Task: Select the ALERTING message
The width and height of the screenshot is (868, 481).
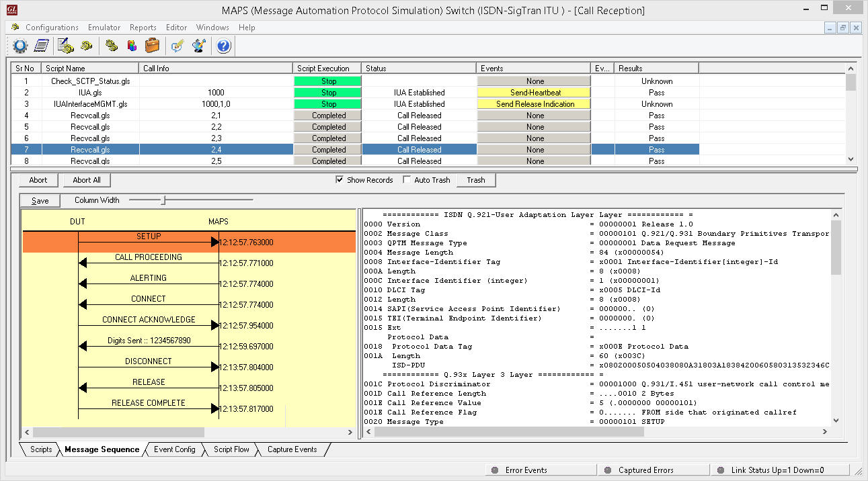Action: 149,278
